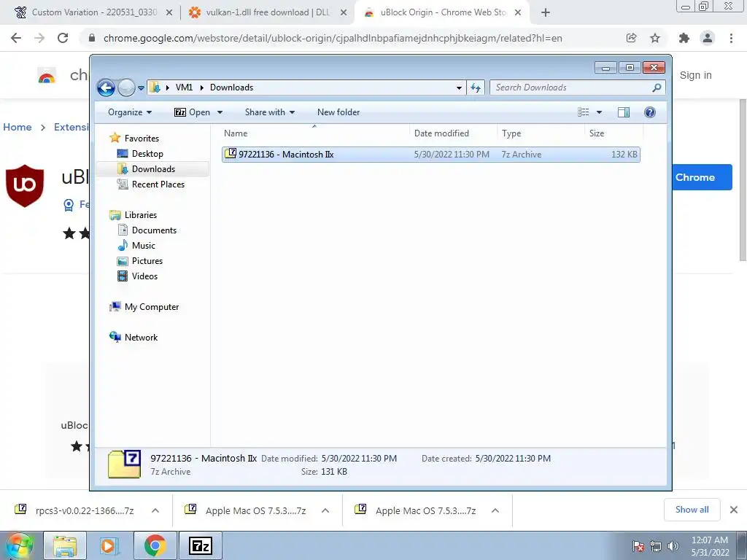Click the search magnifier icon in Explorer
747x560 pixels.
[x=657, y=87]
